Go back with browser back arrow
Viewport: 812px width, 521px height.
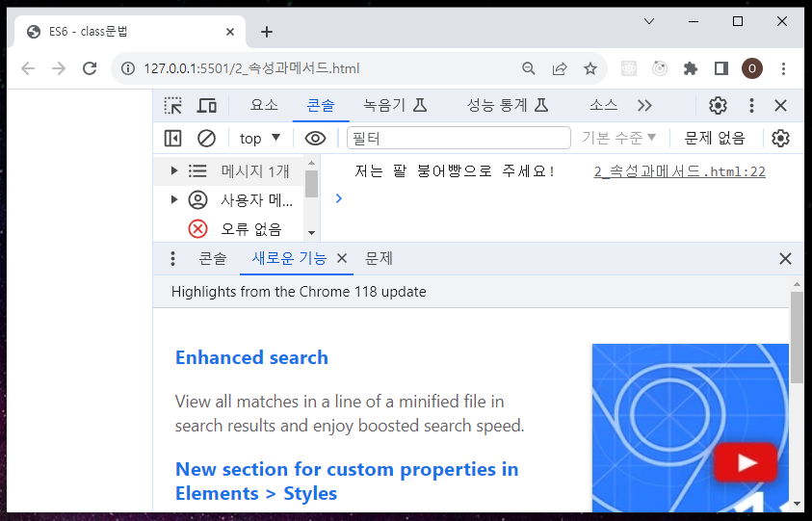pyautogui.click(x=28, y=68)
